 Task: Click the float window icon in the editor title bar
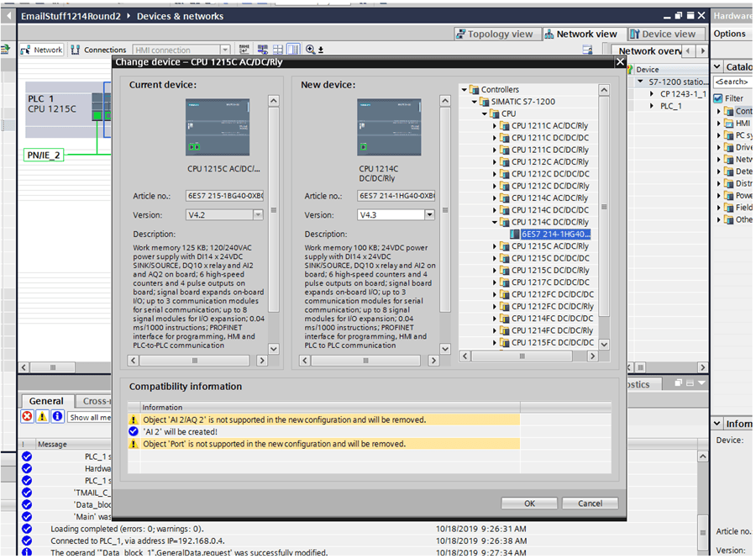click(679, 16)
